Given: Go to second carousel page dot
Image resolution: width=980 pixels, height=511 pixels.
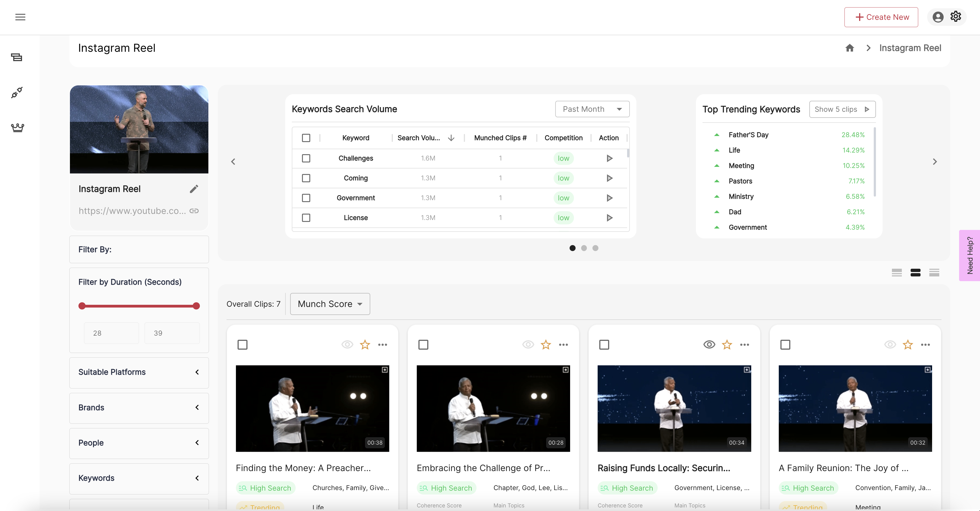Looking at the screenshot, I should [x=584, y=248].
